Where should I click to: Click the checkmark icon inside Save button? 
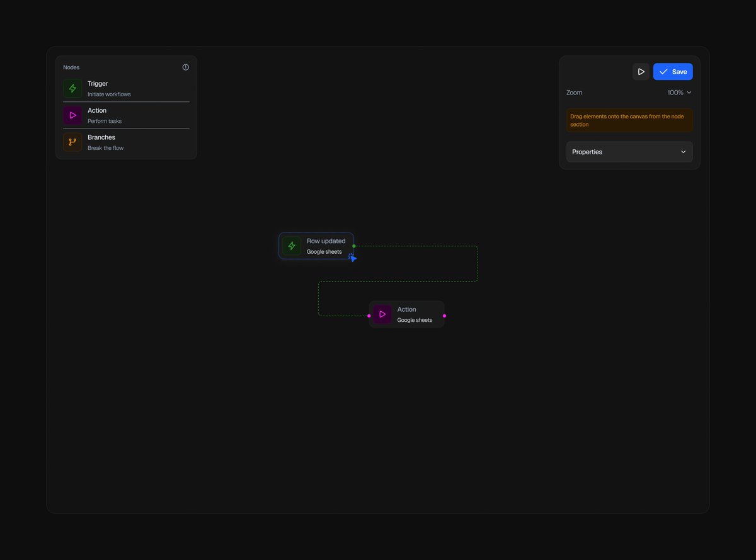point(663,71)
